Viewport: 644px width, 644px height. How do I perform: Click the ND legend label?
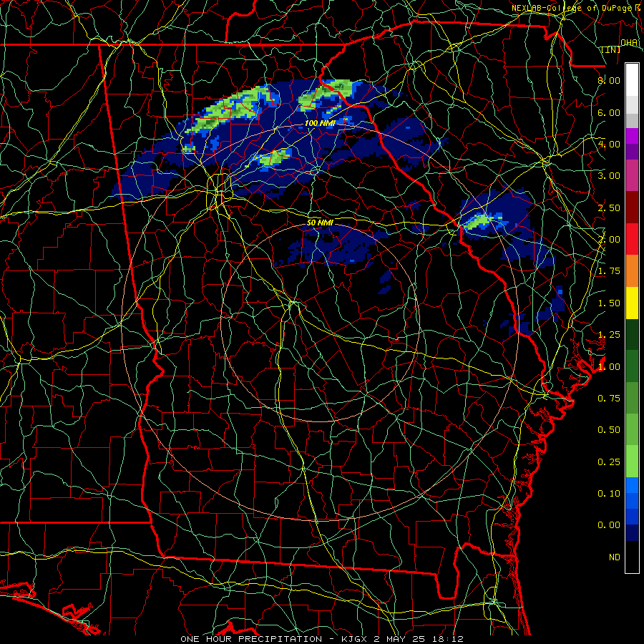pos(615,557)
